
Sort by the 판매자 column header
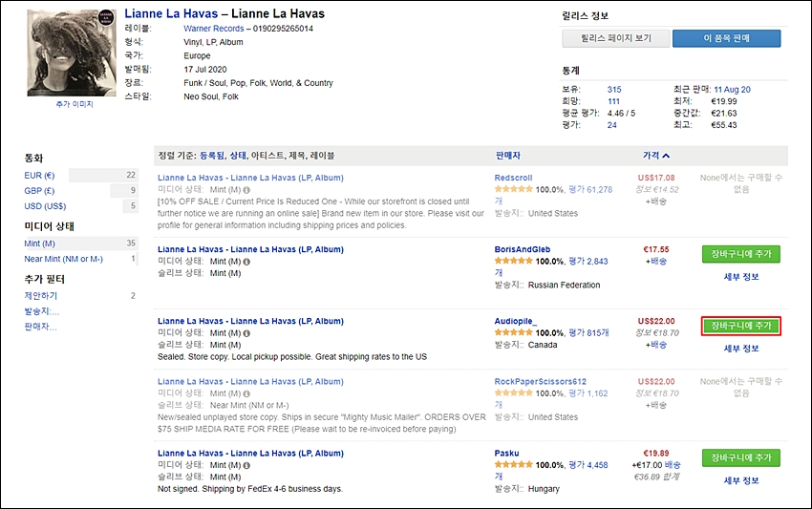507,156
